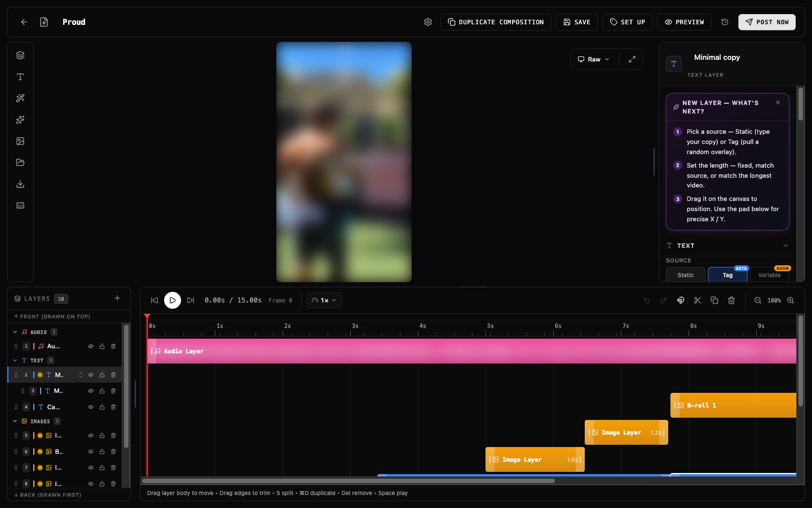Select the Text tool in left sidebar
812x508 pixels.
pyautogui.click(x=20, y=77)
